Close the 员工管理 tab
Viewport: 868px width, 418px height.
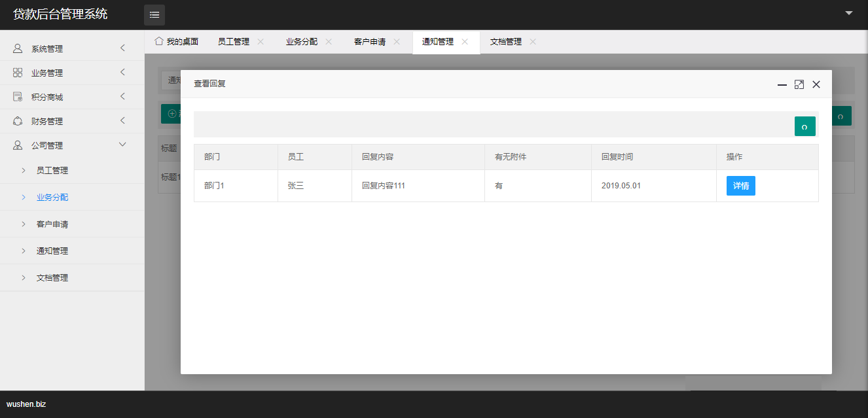[261, 42]
